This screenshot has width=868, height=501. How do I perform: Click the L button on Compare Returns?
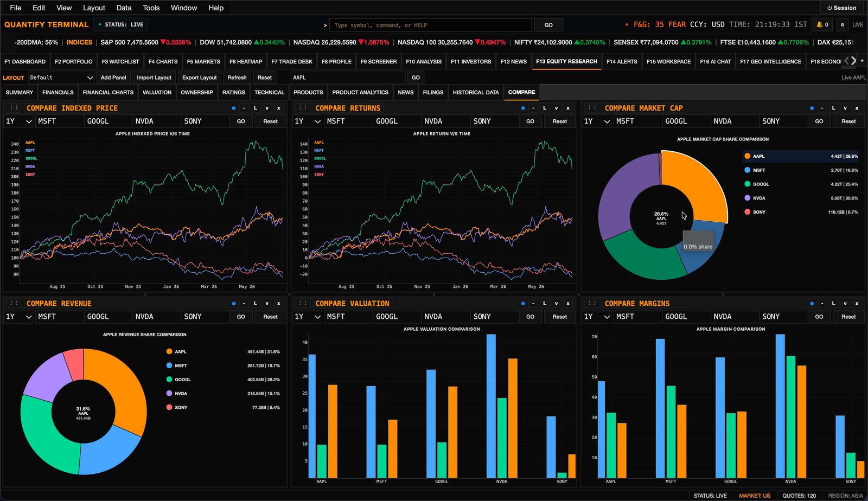point(545,108)
